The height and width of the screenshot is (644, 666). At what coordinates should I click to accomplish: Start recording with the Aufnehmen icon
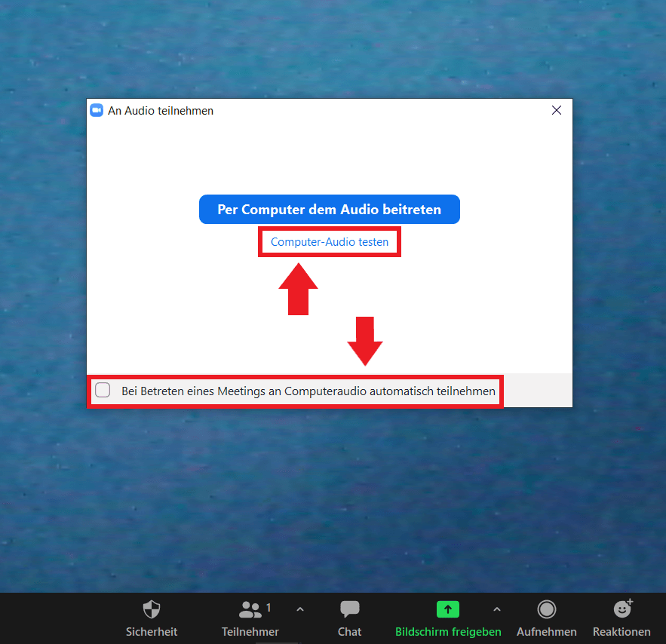(x=546, y=609)
